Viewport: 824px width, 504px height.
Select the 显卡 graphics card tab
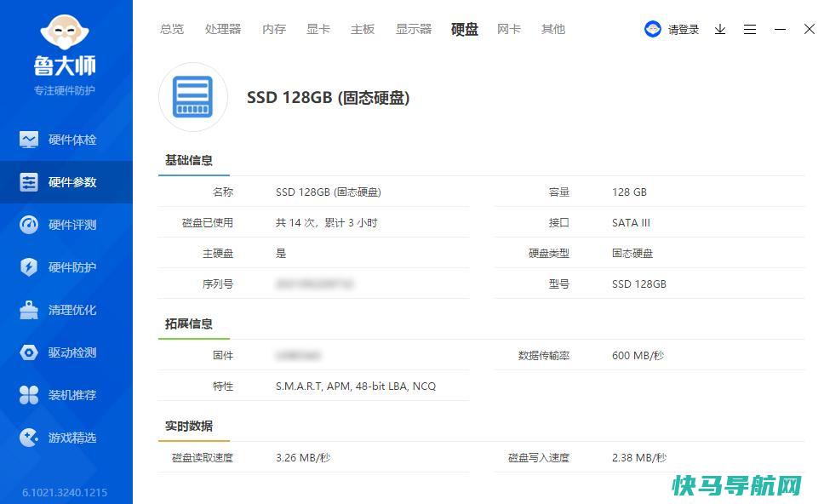318,29
